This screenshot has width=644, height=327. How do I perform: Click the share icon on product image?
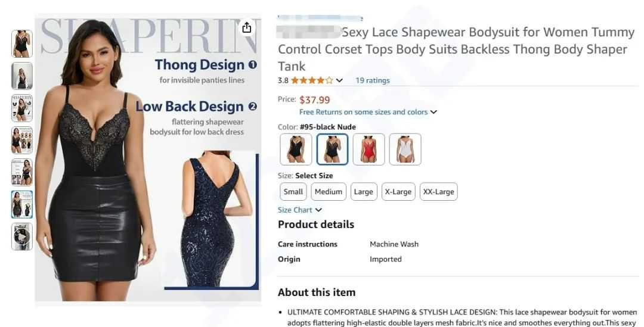pos(246,27)
